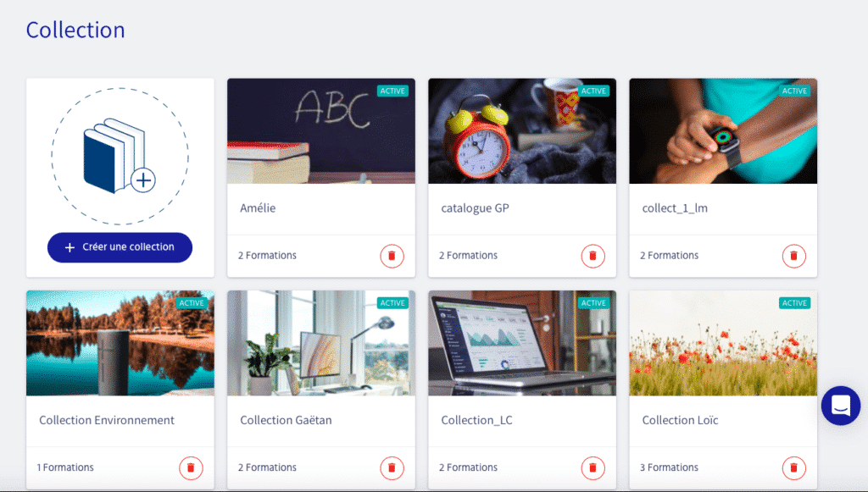Screen dimensions: 868x492
Task: Delete Collection Environnement with trash icon
Action: tap(191, 467)
